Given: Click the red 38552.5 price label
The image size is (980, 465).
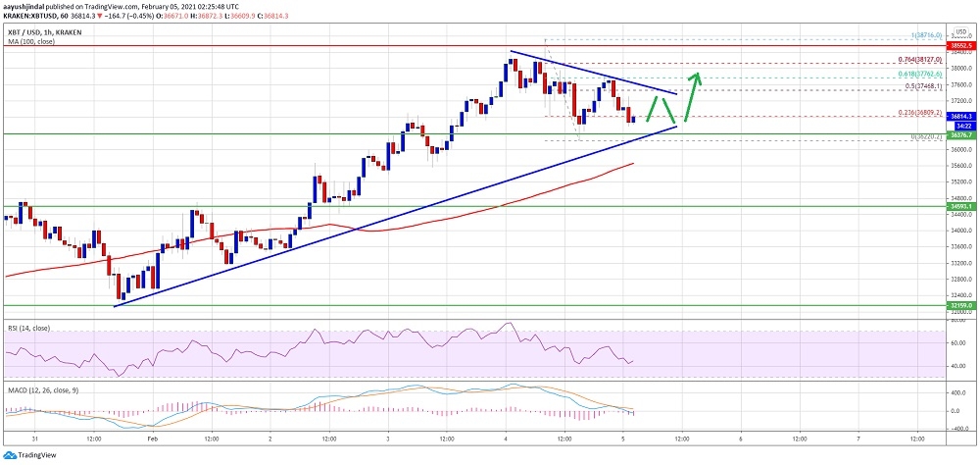Looking at the screenshot, I should click(960, 45).
